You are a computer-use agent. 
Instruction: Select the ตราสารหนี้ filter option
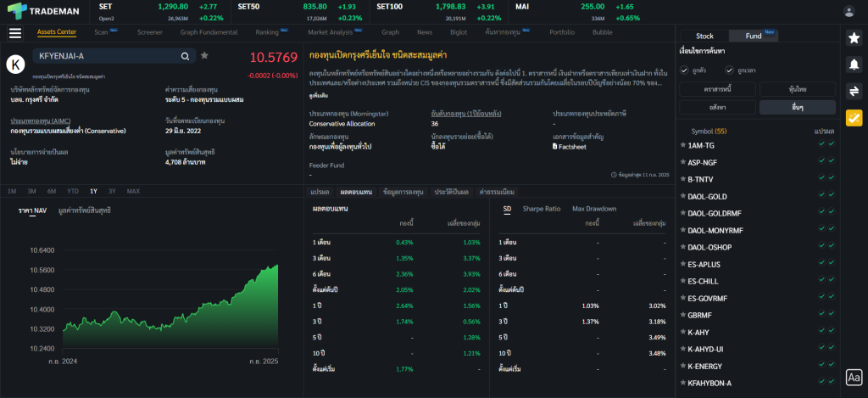pos(717,89)
